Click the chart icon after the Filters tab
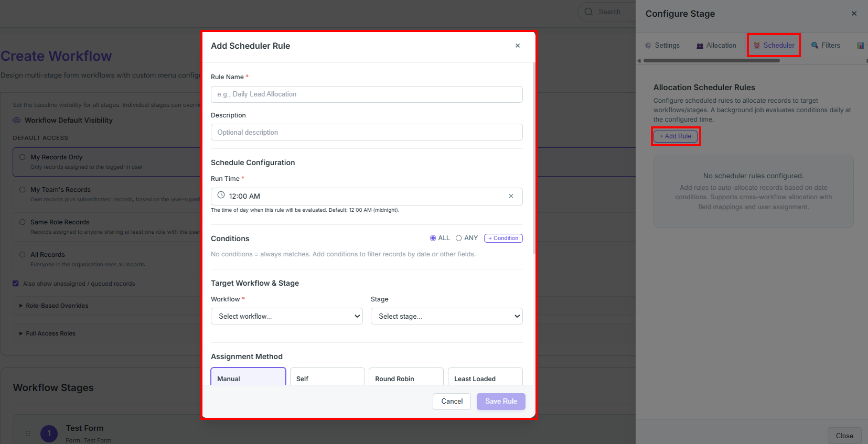 coord(860,46)
